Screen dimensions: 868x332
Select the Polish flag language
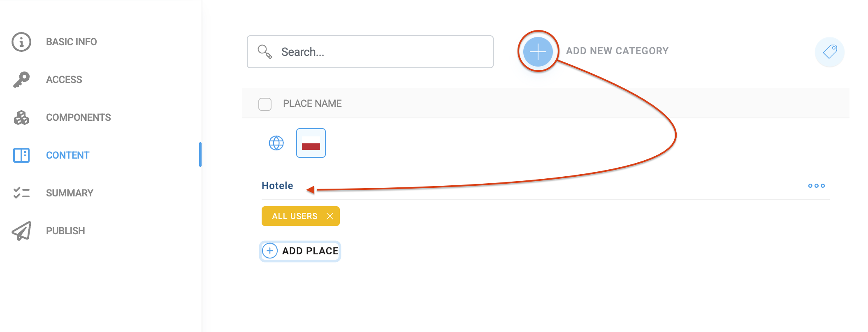click(x=311, y=143)
